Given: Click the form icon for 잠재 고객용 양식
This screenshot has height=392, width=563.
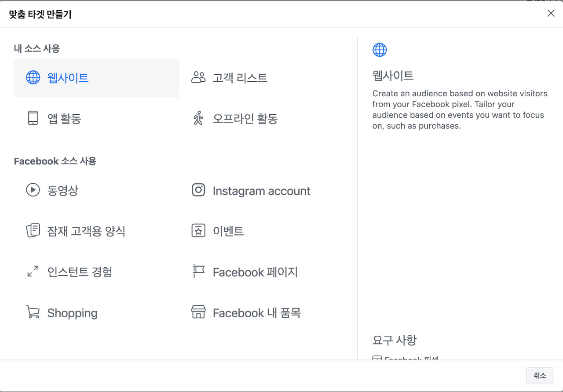Looking at the screenshot, I should 33,231.
